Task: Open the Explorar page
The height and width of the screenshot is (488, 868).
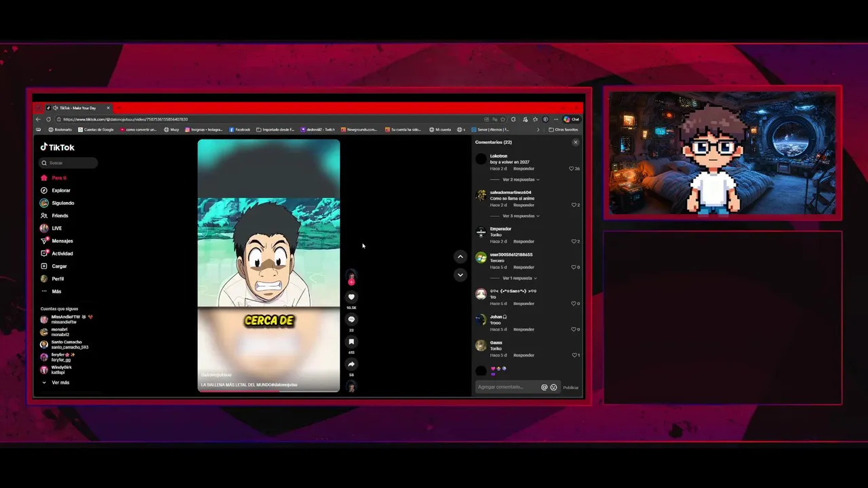Action: click(56, 190)
